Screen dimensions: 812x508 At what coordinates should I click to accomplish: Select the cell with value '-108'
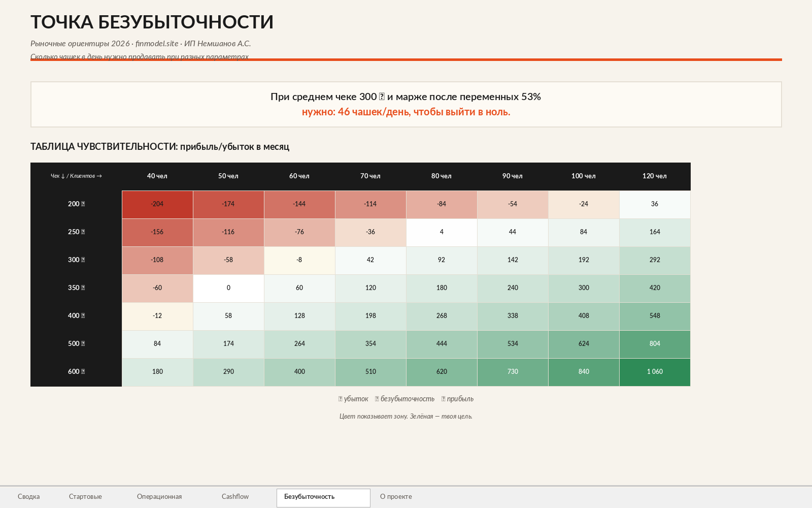pyautogui.click(x=157, y=260)
